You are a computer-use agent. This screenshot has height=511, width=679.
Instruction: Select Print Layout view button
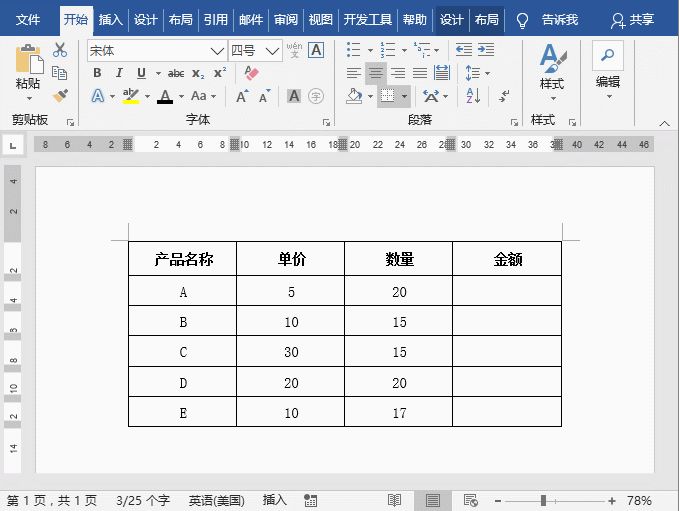433,501
